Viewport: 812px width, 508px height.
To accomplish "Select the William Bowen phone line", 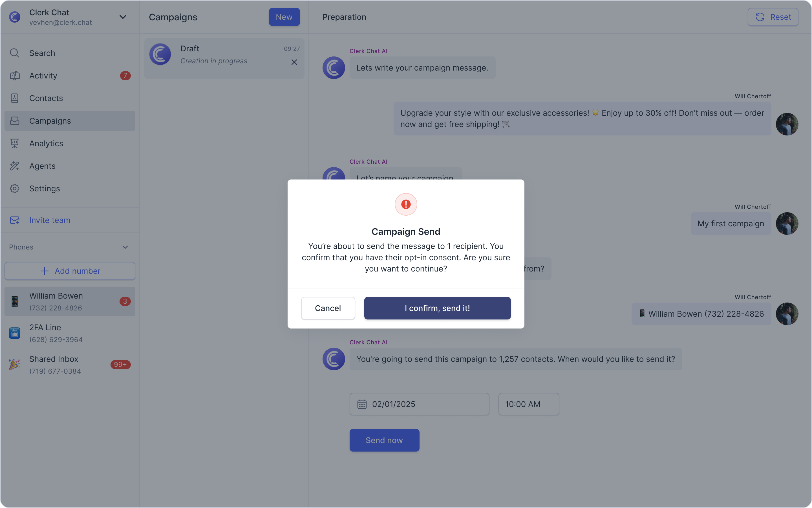I will 70,301.
